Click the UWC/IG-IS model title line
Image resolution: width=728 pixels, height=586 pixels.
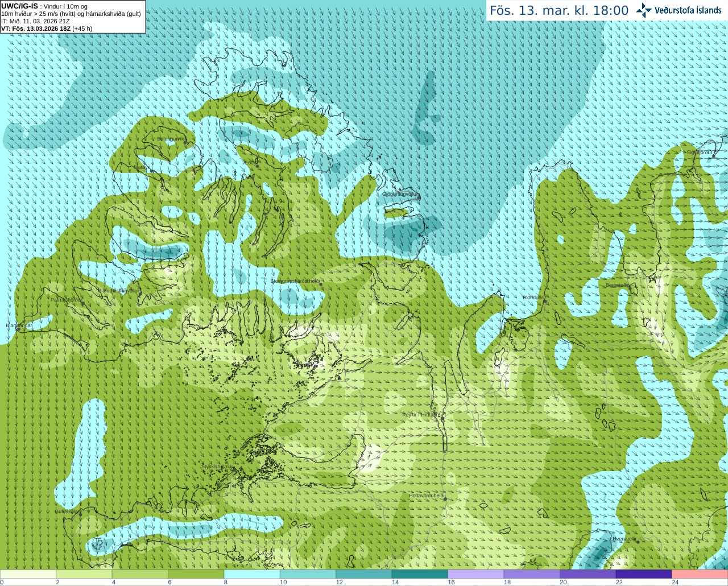44,6
